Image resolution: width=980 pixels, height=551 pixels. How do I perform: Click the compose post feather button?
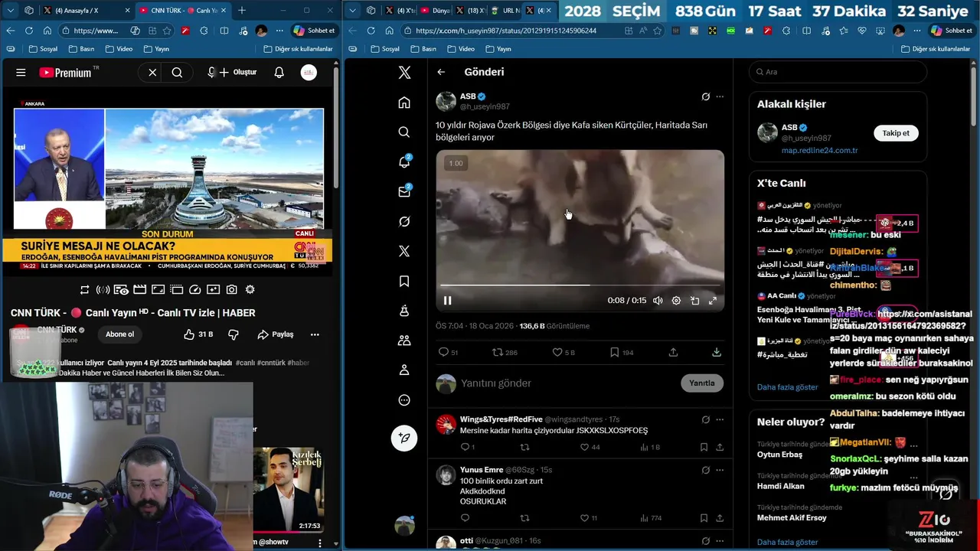pos(404,438)
